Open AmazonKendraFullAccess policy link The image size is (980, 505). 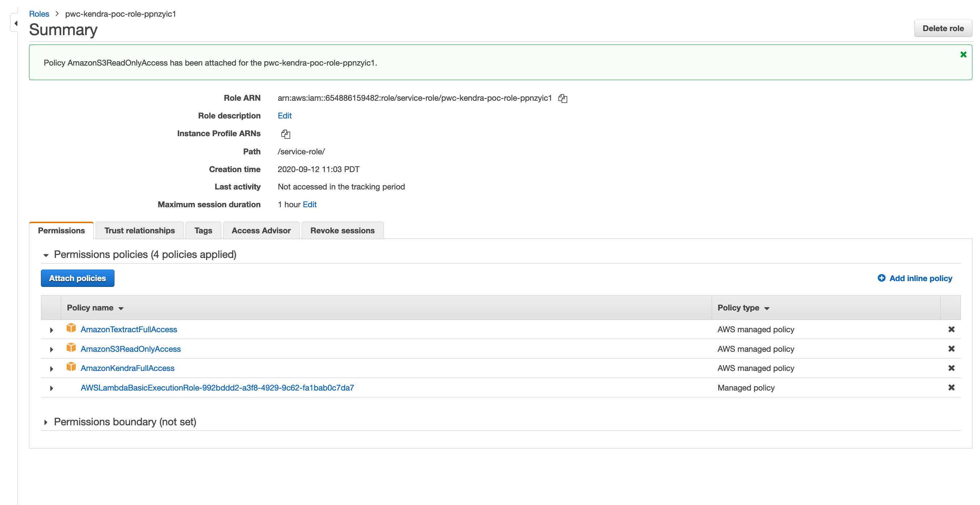tap(127, 368)
